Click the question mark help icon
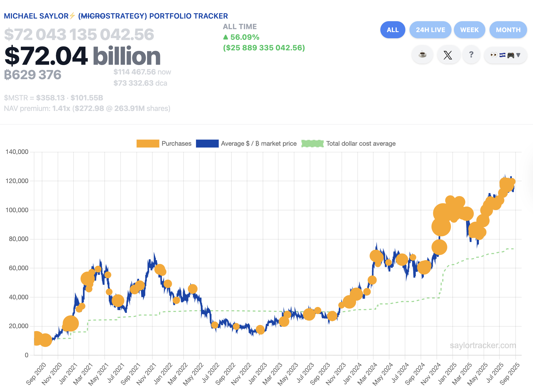The width and height of the screenshot is (533, 392). [472, 54]
